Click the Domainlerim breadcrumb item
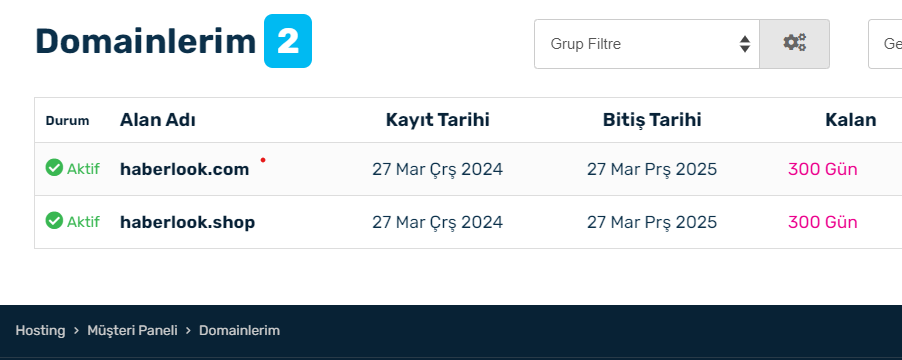This screenshot has height=360, width=902. (x=239, y=331)
